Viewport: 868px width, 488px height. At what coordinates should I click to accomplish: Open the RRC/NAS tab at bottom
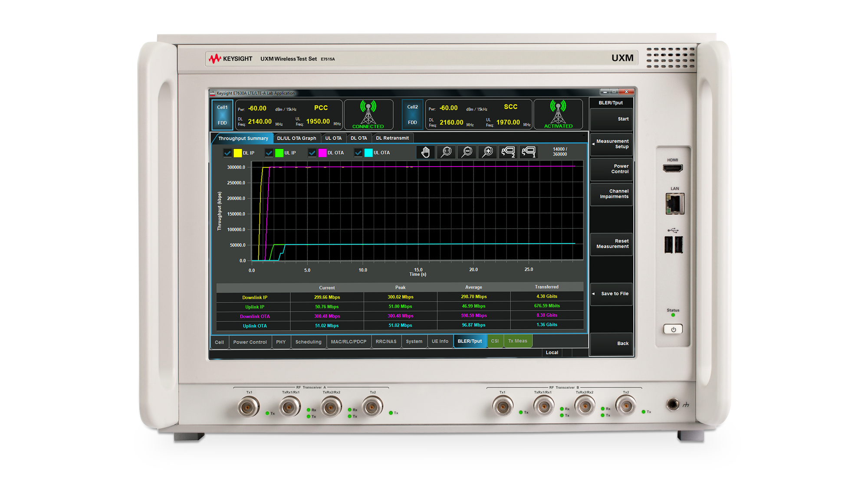[386, 341]
